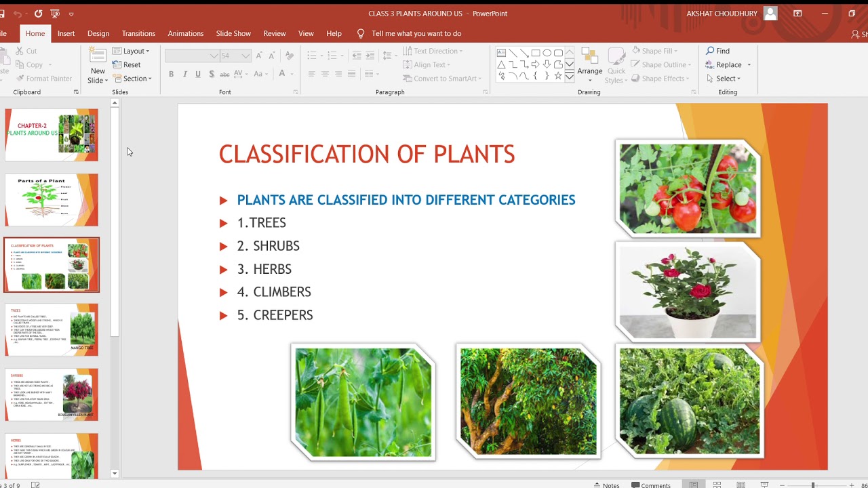868x488 pixels.
Task: Select the Text Box shape in gallery
Action: coord(501,52)
